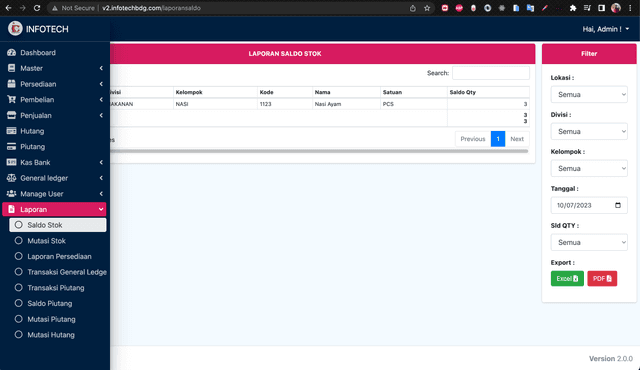Select Transaksi Piutang option
This screenshot has width=640, height=370.
(x=58, y=288)
